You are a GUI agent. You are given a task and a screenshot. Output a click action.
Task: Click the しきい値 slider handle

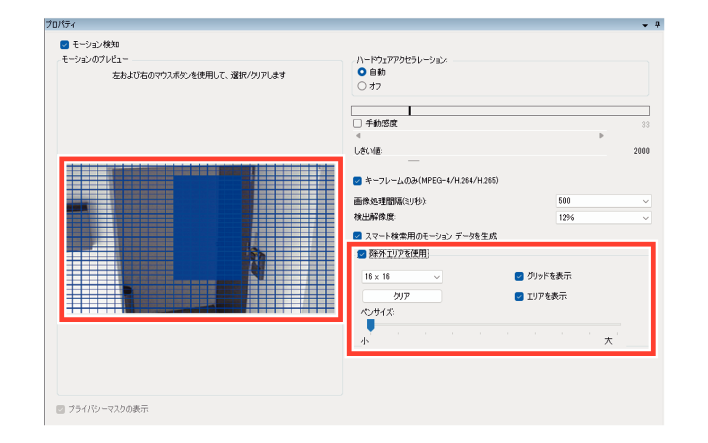(414, 160)
